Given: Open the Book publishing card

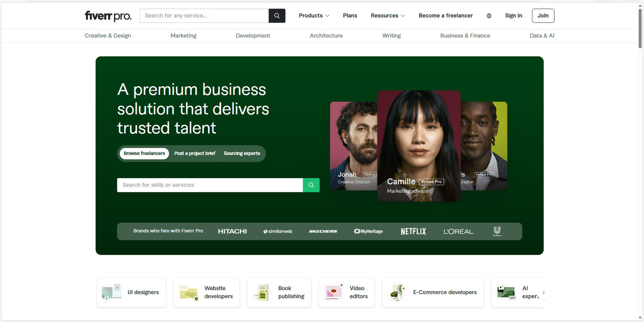Looking at the screenshot, I should (x=279, y=292).
